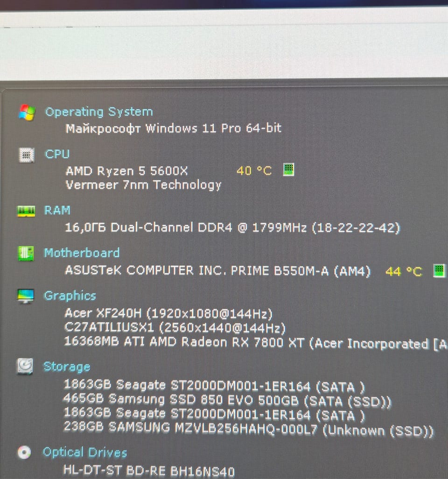Click the hard disk Storage icon
This screenshot has height=479, width=448.
pyautogui.click(x=25, y=366)
